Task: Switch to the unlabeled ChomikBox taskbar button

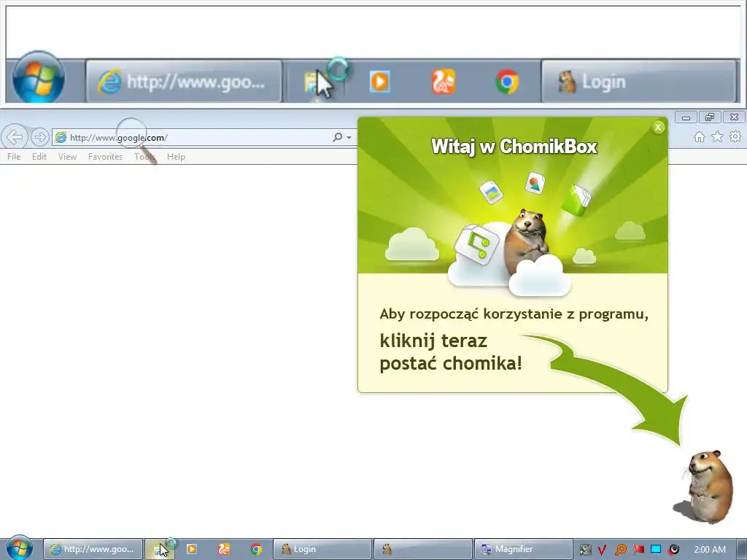Action: [x=423, y=549]
